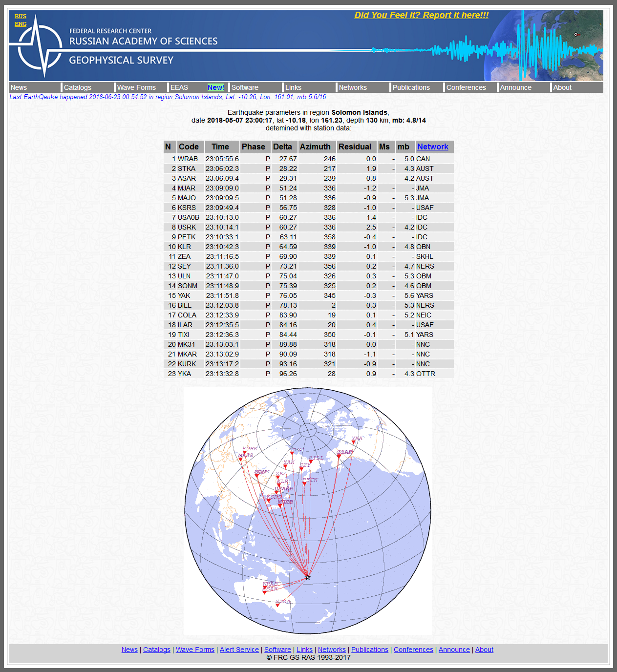This screenshot has width=617, height=672.
Task: Select station code KURK in the table
Action: coord(187,364)
